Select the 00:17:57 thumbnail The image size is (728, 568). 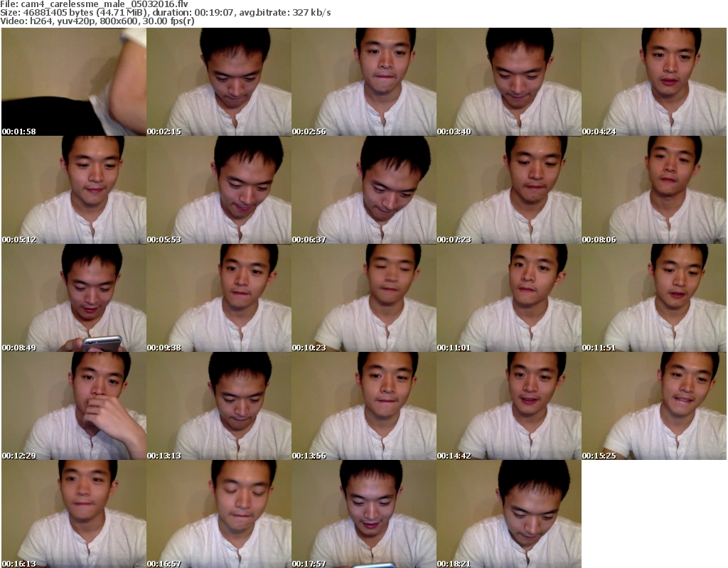coord(363,514)
